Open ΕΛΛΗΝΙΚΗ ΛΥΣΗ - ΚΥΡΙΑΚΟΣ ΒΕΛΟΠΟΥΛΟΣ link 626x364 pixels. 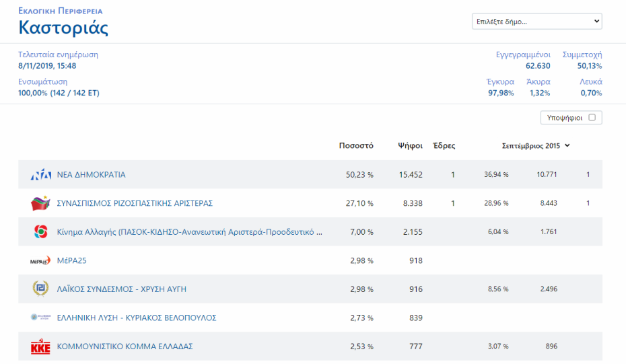(x=137, y=318)
